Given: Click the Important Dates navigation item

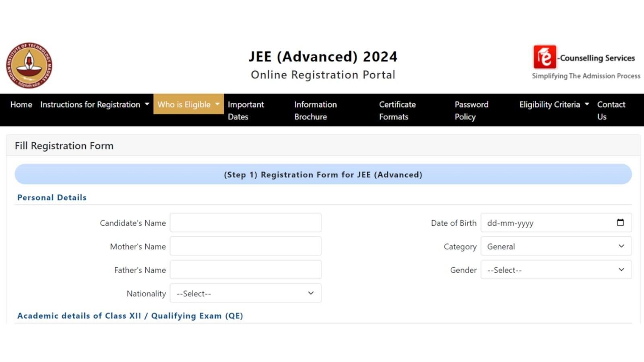Looking at the screenshot, I should point(246,110).
